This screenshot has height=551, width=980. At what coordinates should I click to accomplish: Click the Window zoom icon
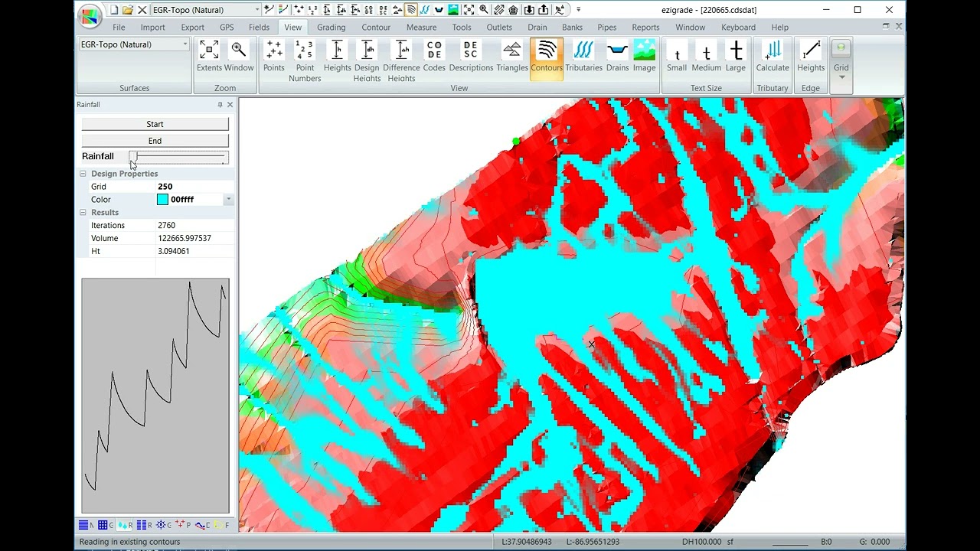click(x=239, y=56)
